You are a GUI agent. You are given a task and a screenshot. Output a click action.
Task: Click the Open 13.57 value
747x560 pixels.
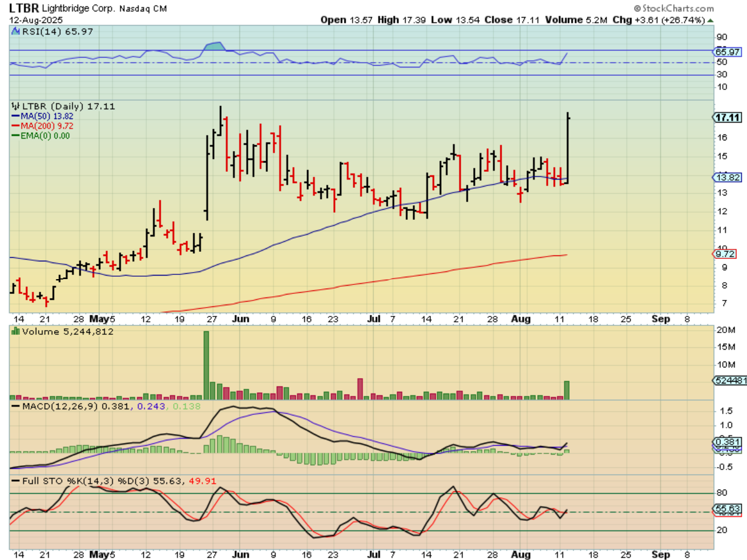click(x=347, y=20)
